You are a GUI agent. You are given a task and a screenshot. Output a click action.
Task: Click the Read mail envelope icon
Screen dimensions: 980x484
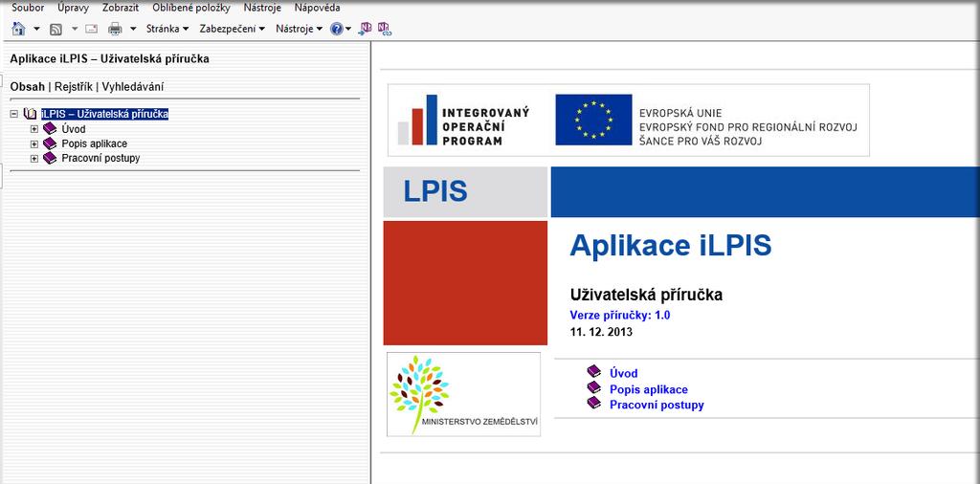click(92, 29)
